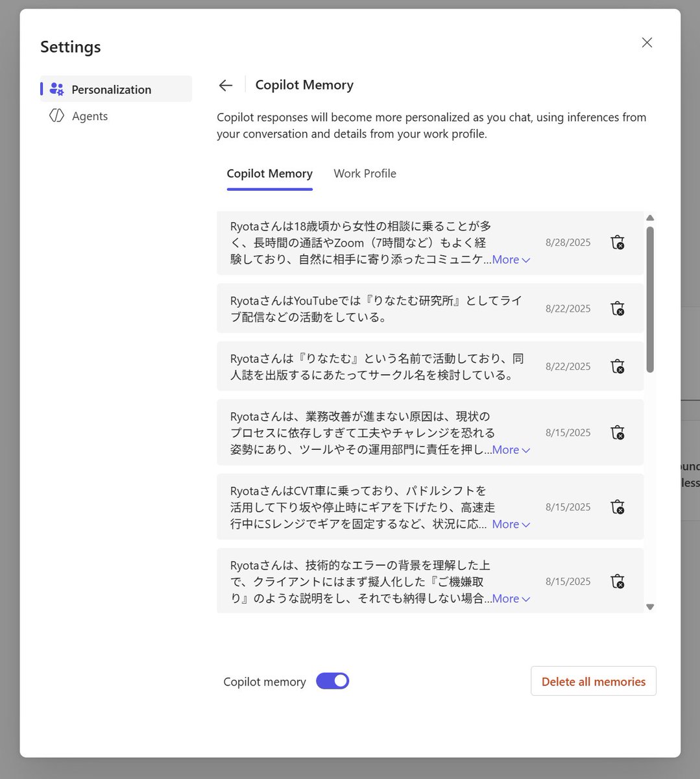Delete the 8/28/2025 memory with trash icon
This screenshot has width=700, height=779.
point(618,243)
